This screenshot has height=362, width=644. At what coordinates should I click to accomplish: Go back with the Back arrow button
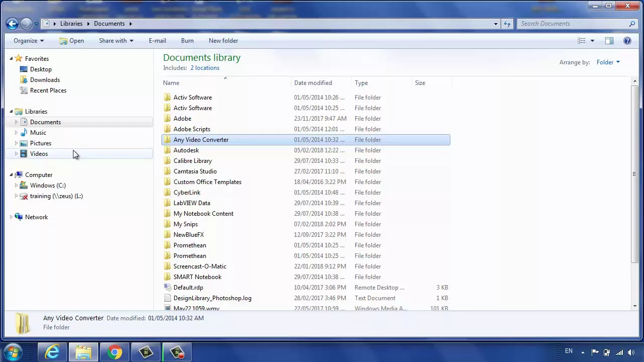[13, 24]
